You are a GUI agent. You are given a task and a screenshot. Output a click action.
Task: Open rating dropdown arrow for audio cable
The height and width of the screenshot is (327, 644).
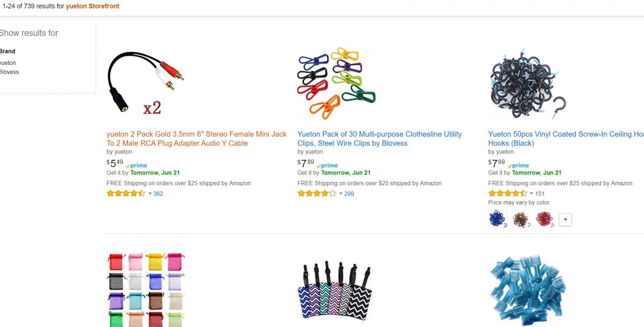click(150, 194)
